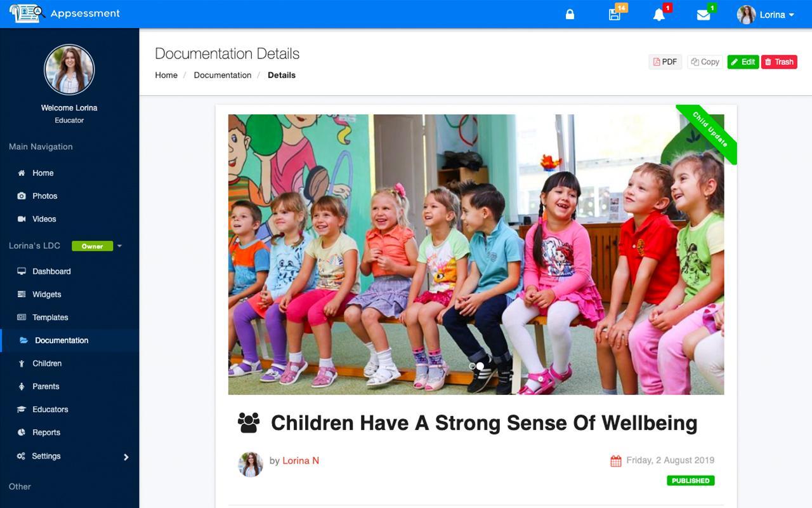This screenshot has width=812, height=508.
Task: Click the Widgets icon in sidebar
Action: (x=22, y=294)
